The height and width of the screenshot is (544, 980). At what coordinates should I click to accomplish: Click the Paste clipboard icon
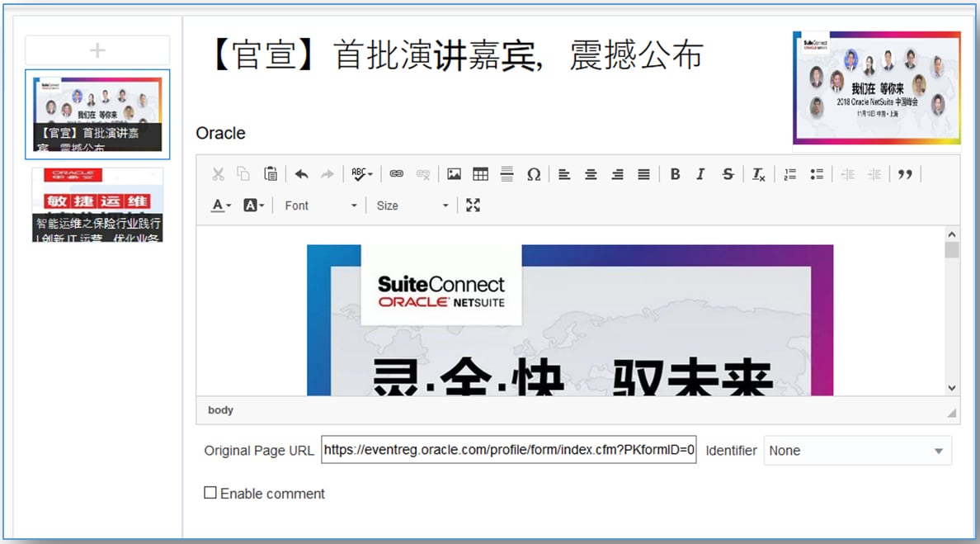(271, 174)
